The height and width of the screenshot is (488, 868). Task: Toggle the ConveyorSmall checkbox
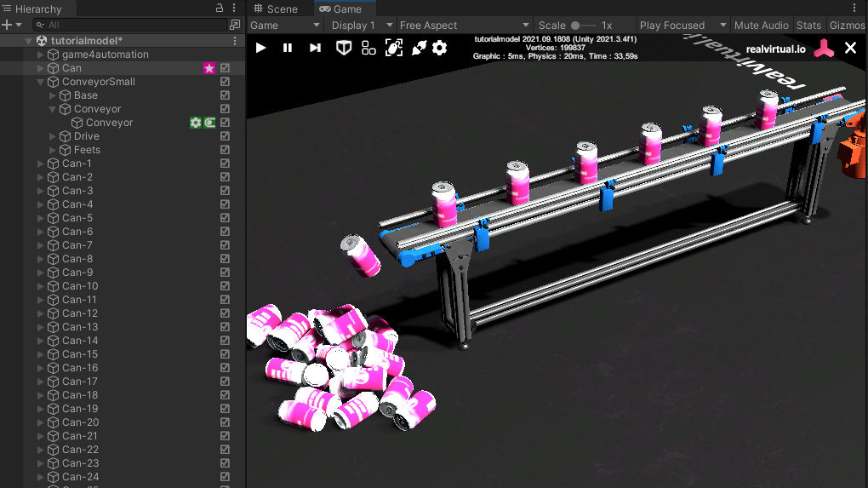[226, 82]
